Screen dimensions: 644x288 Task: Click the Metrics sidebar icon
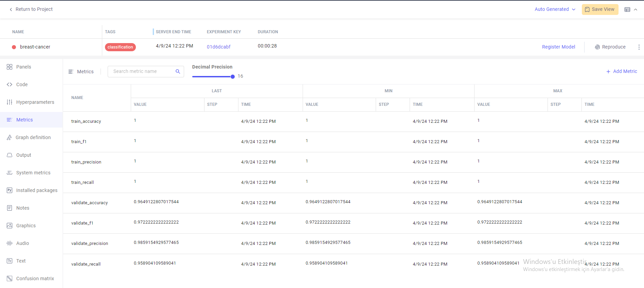[10, 120]
